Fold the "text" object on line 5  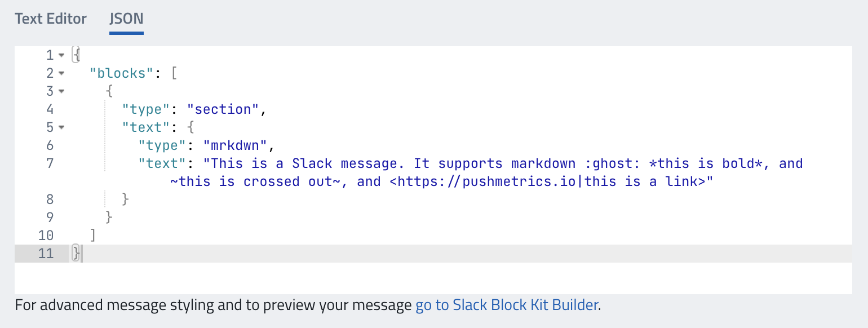tap(61, 127)
